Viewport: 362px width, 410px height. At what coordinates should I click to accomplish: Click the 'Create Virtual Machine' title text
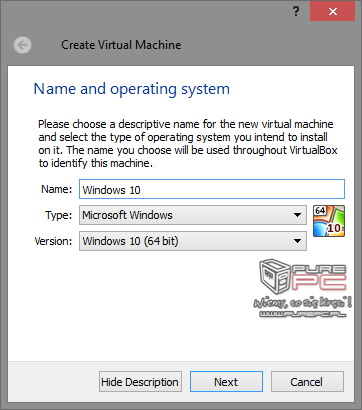(121, 45)
